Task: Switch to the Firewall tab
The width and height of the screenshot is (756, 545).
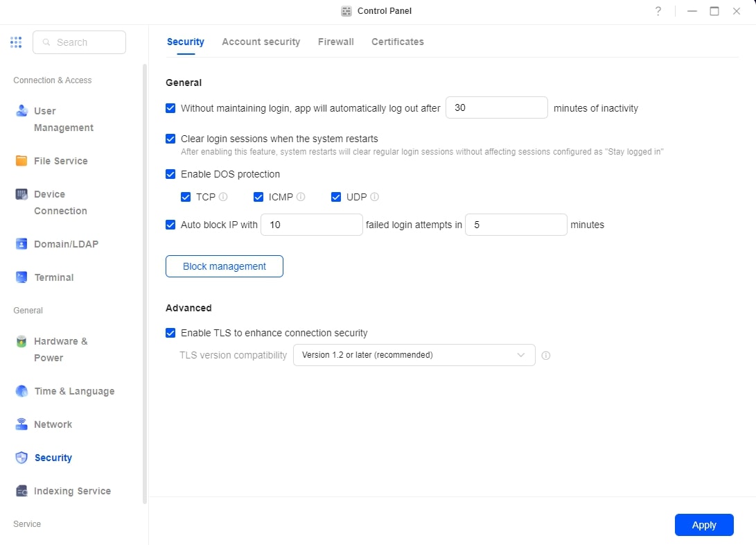Action: pos(335,42)
